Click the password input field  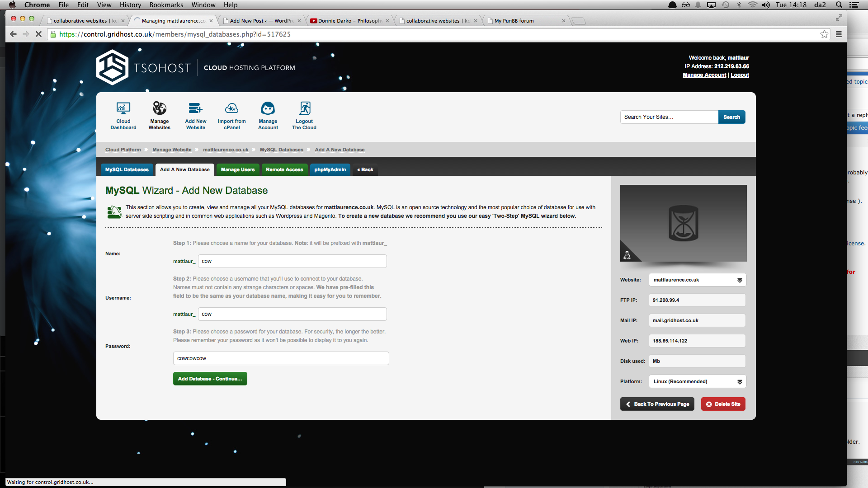[280, 358]
